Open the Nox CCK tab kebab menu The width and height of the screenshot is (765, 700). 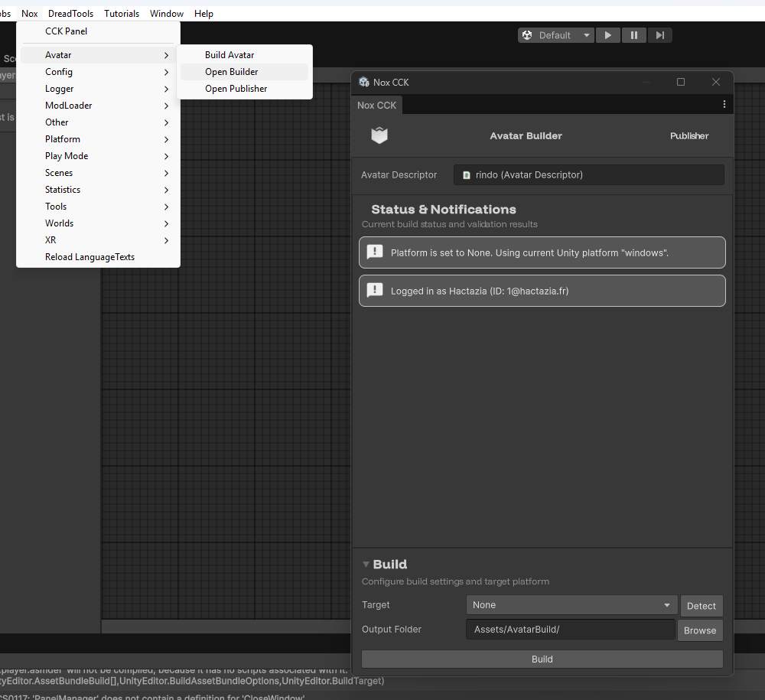tap(724, 105)
